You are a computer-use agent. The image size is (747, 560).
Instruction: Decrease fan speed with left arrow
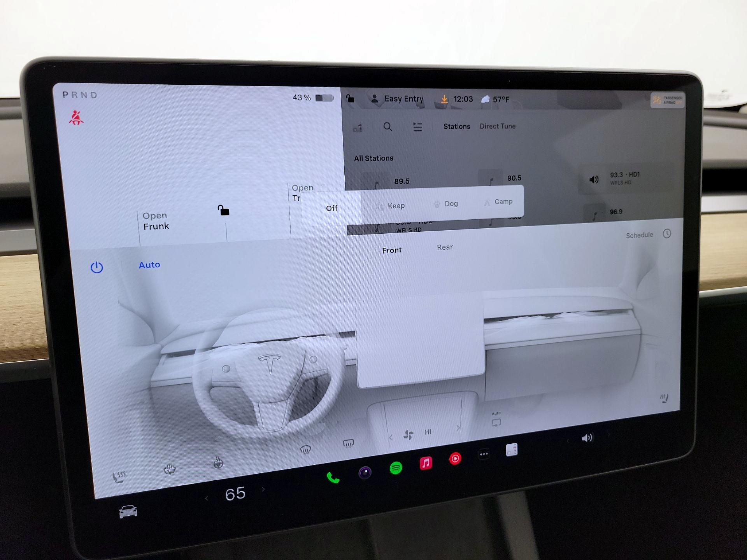pyautogui.click(x=391, y=437)
